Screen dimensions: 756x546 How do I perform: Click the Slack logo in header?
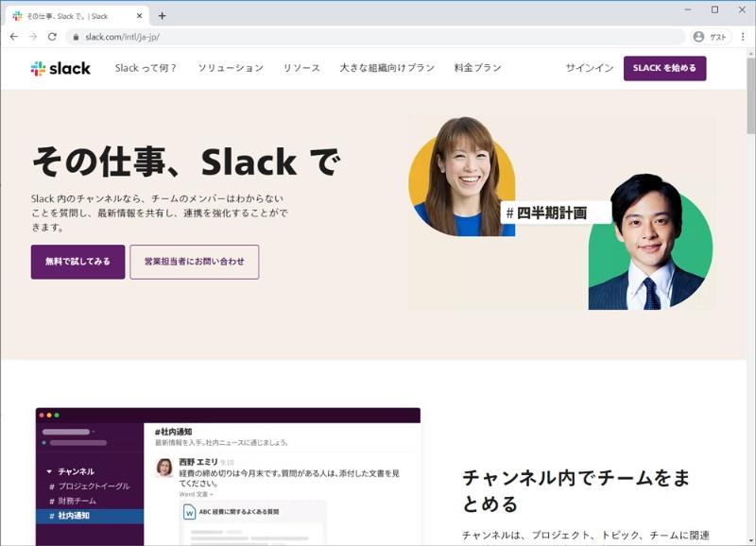60,68
